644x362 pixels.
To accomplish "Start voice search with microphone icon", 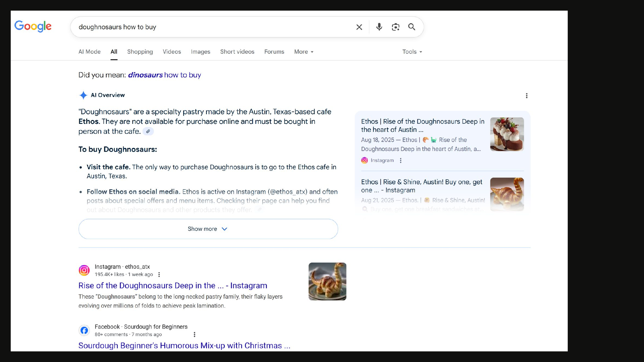I will [379, 27].
